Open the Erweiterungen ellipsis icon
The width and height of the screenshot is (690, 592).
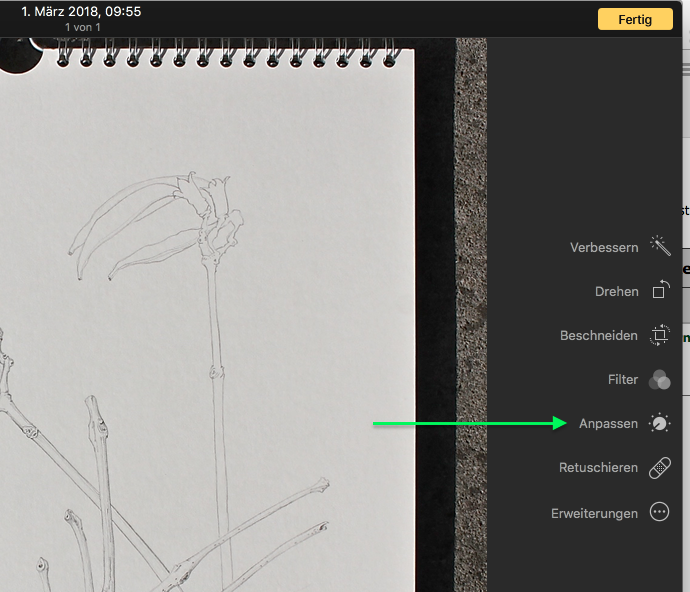(659, 512)
